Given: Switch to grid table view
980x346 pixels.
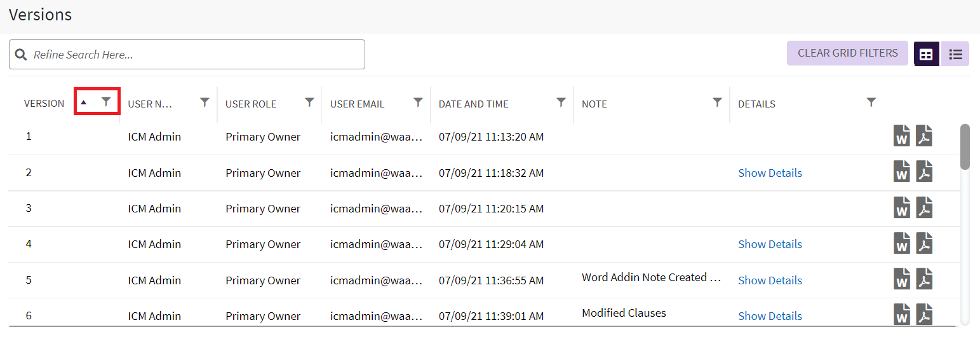Looking at the screenshot, I should [926, 54].
